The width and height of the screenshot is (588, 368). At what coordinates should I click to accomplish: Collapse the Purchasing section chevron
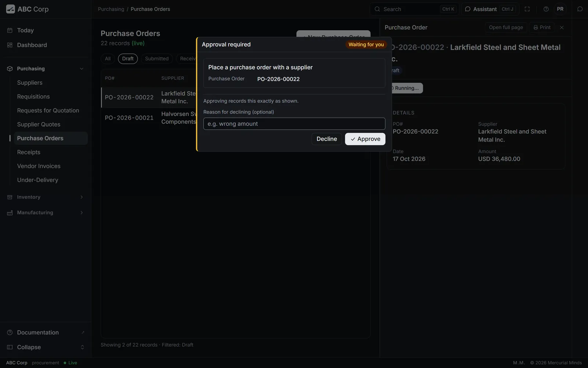point(82,68)
